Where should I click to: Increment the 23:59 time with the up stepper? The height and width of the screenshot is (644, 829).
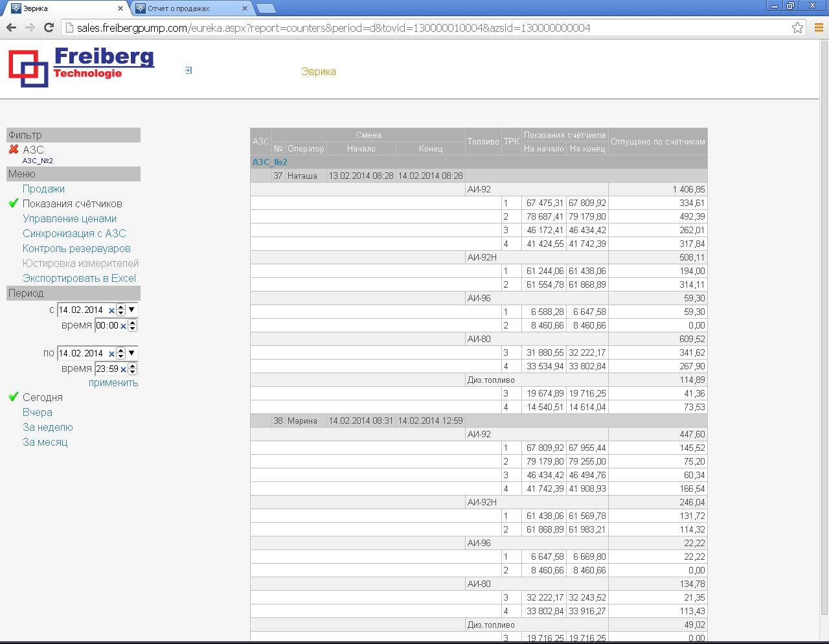pos(132,365)
